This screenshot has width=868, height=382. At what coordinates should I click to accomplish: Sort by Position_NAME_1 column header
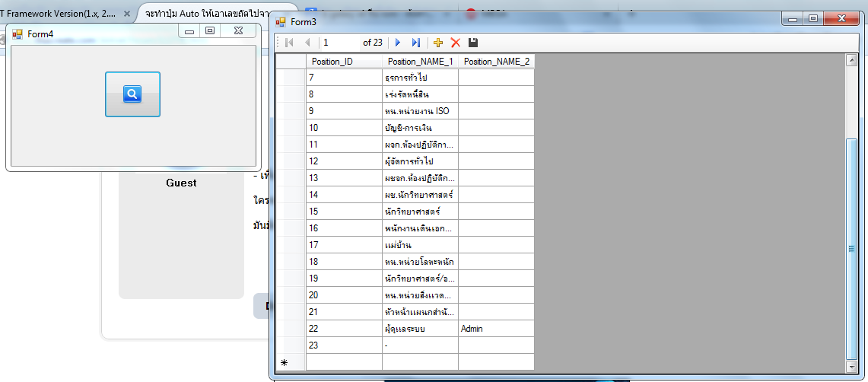pyautogui.click(x=420, y=62)
